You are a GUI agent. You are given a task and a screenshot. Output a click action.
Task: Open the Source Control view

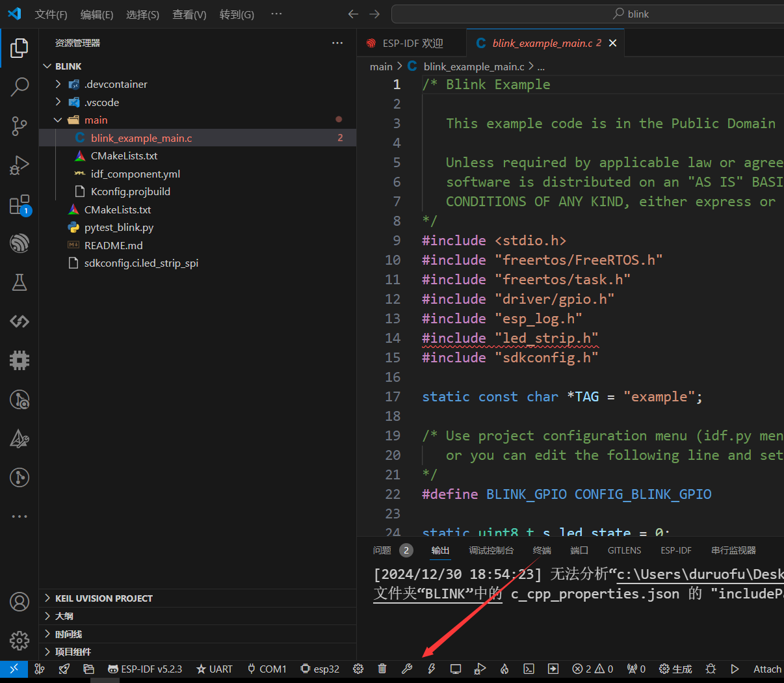pyautogui.click(x=20, y=126)
